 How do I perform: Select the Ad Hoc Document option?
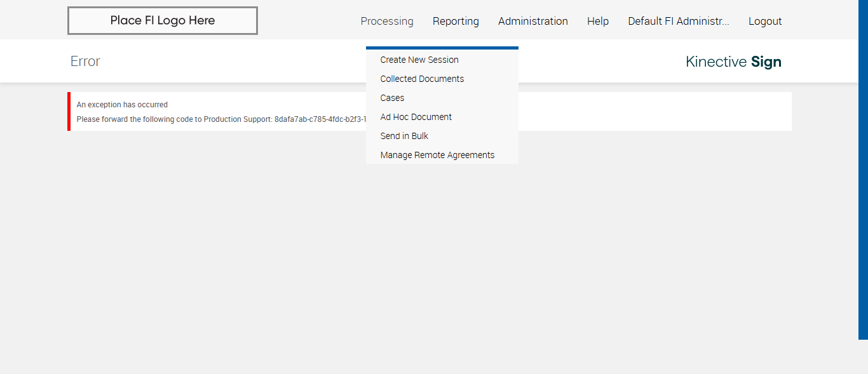pyautogui.click(x=416, y=117)
